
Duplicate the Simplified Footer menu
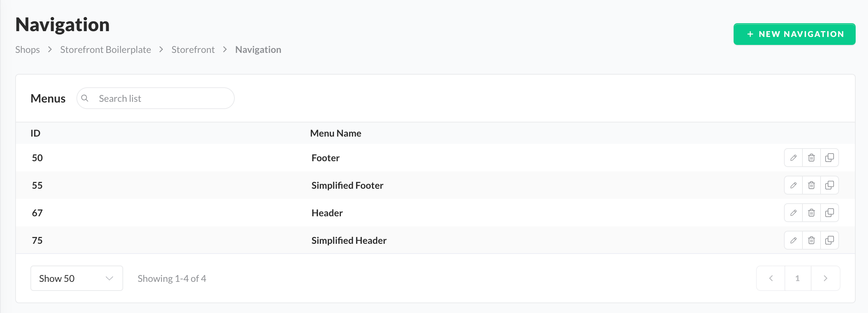[x=830, y=185]
